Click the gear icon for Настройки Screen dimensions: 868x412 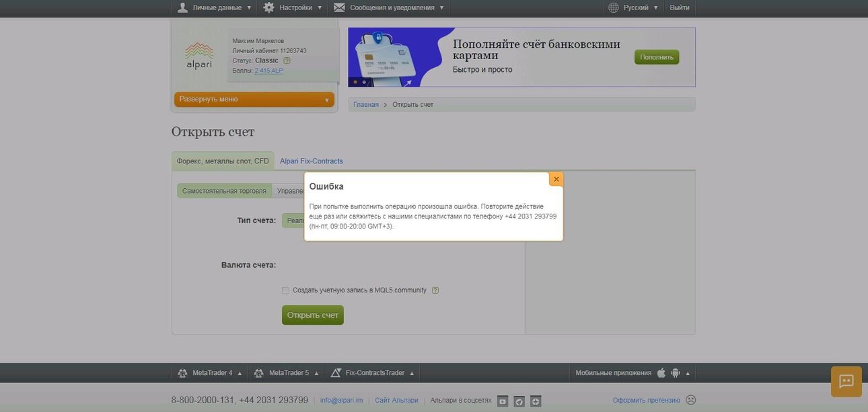(268, 7)
